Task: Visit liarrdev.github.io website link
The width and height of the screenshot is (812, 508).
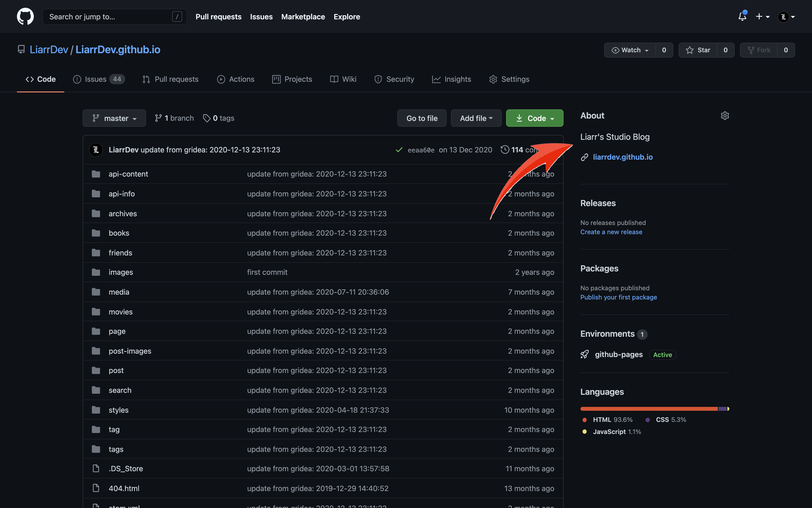Action: coord(623,157)
